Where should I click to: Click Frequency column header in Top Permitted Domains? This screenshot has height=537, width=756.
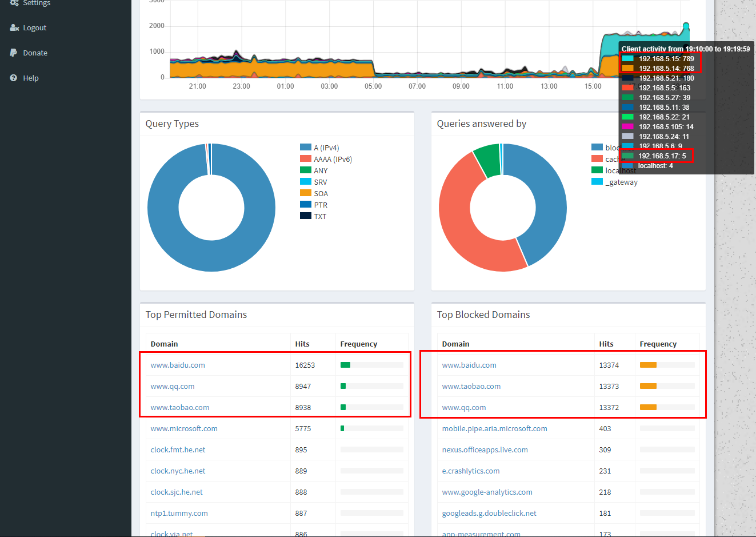[359, 344]
